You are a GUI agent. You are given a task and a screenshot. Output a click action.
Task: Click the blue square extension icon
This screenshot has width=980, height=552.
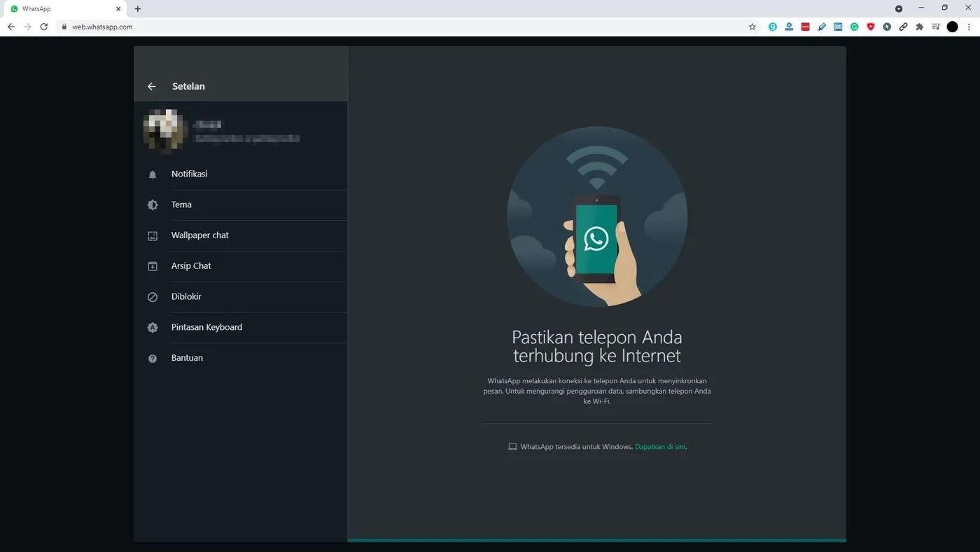click(838, 27)
